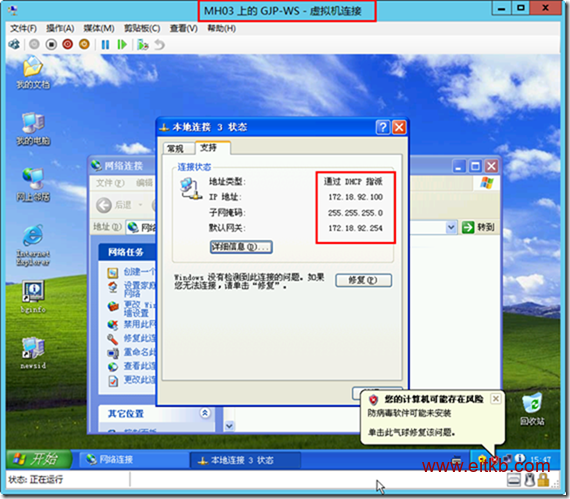The width and height of the screenshot is (570, 499).
Task: Open the 媒体(M) menu
Action: point(99,28)
